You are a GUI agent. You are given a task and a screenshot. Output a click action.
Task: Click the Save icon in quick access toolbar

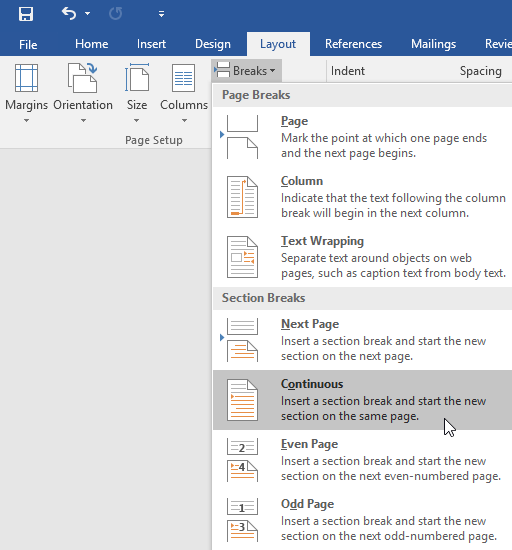point(26,14)
